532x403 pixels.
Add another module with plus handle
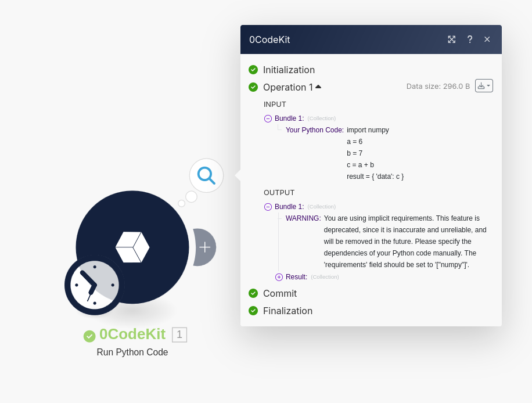[204, 247]
